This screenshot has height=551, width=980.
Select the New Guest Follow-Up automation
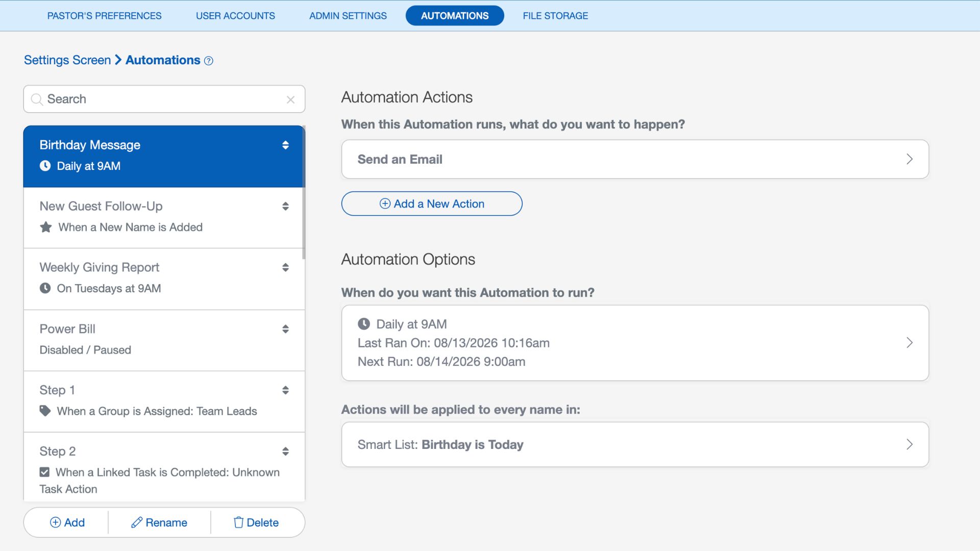tap(163, 218)
